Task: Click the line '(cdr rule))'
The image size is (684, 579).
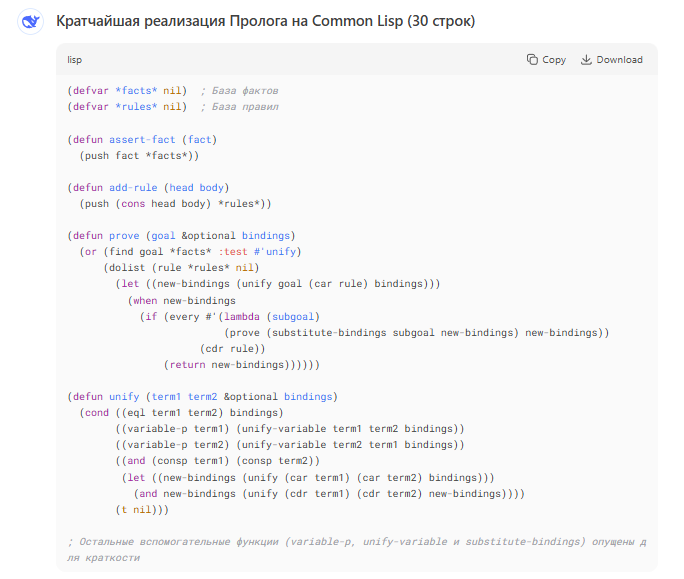Action: pos(233,349)
